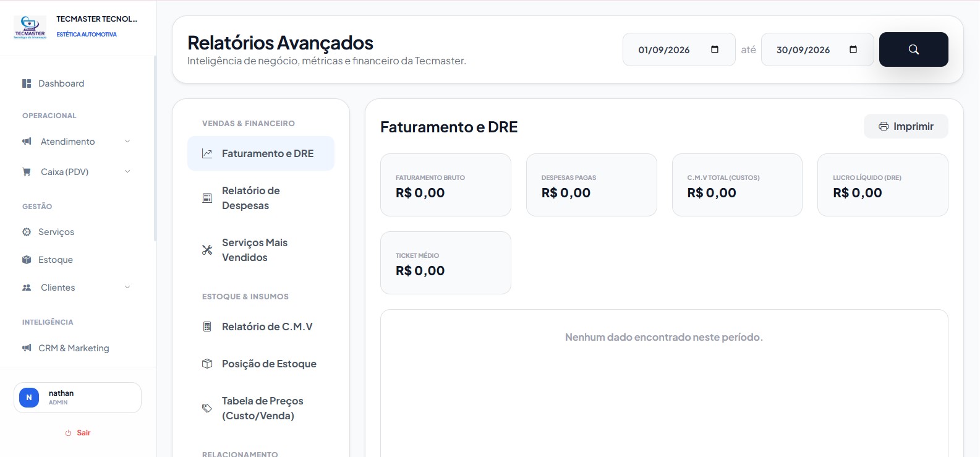The height and width of the screenshot is (457, 980).
Task: Open calendar picker for end date 30/09/2026
Action: click(x=853, y=49)
